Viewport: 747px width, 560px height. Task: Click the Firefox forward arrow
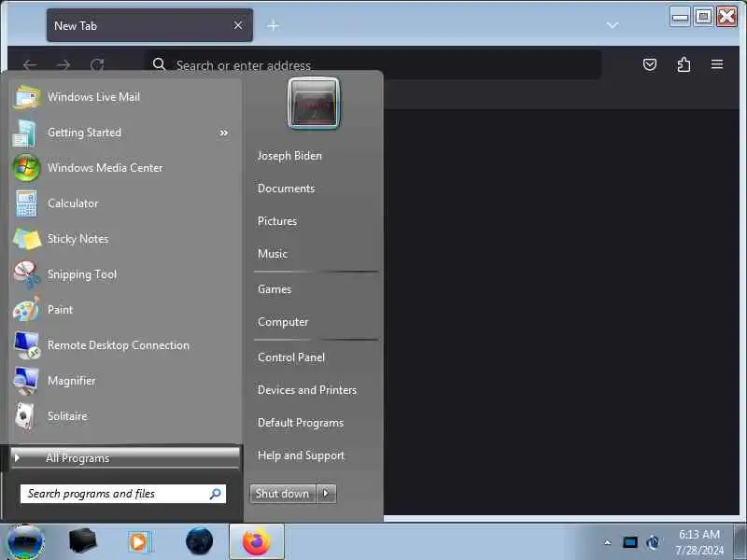coord(63,64)
